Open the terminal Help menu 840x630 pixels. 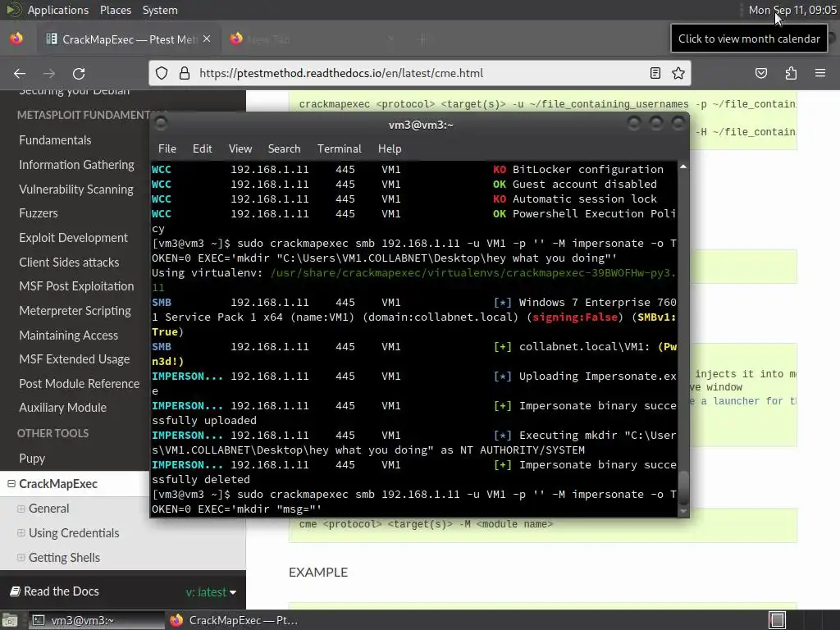point(390,149)
